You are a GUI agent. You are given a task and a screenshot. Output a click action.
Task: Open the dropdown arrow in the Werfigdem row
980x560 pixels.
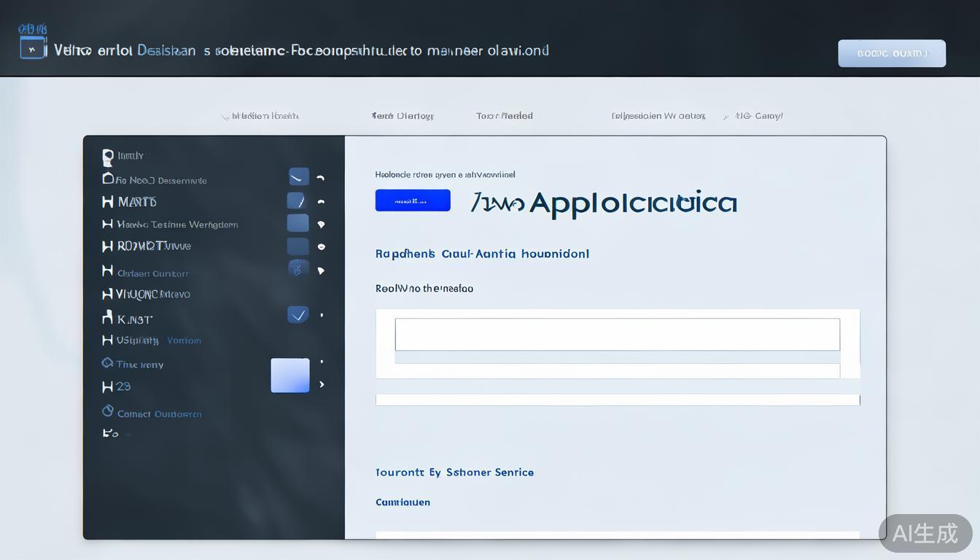click(x=321, y=225)
